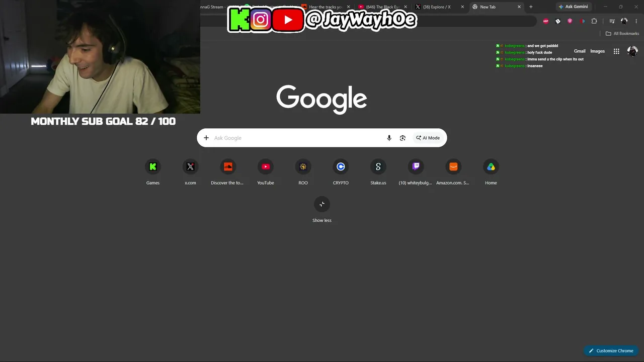Open the Google account avatar on the page

pos(632,51)
